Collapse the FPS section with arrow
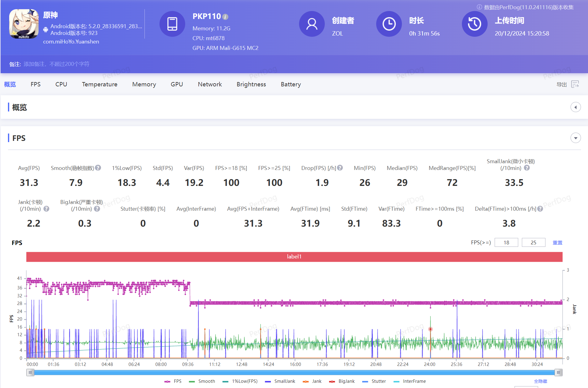Image resolution: width=588 pixels, height=388 pixels. pyautogui.click(x=575, y=138)
